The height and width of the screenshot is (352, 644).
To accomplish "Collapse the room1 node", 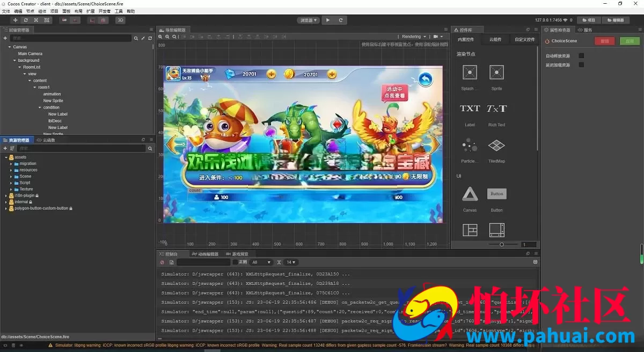I will 35,87.
